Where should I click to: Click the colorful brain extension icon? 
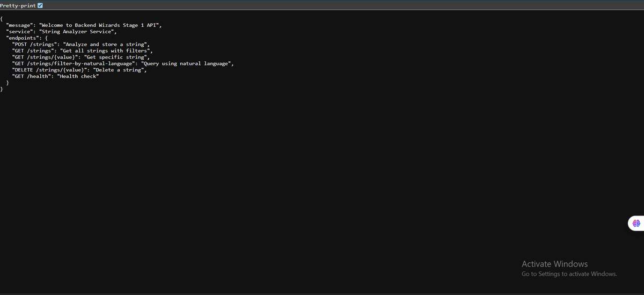(x=636, y=223)
